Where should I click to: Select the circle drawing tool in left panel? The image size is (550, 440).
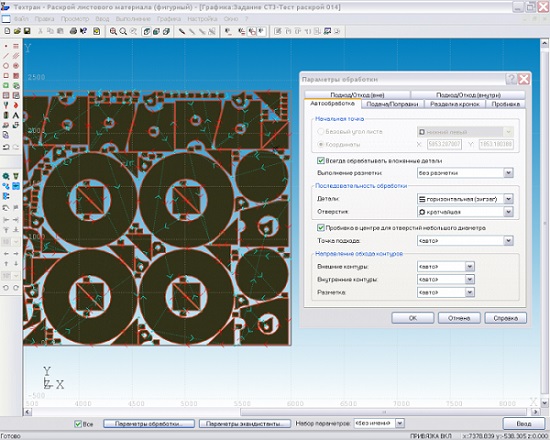[6, 66]
